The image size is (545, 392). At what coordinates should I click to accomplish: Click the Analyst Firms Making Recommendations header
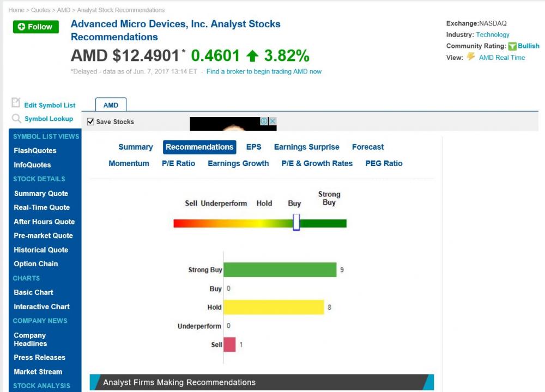coord(262,382)
